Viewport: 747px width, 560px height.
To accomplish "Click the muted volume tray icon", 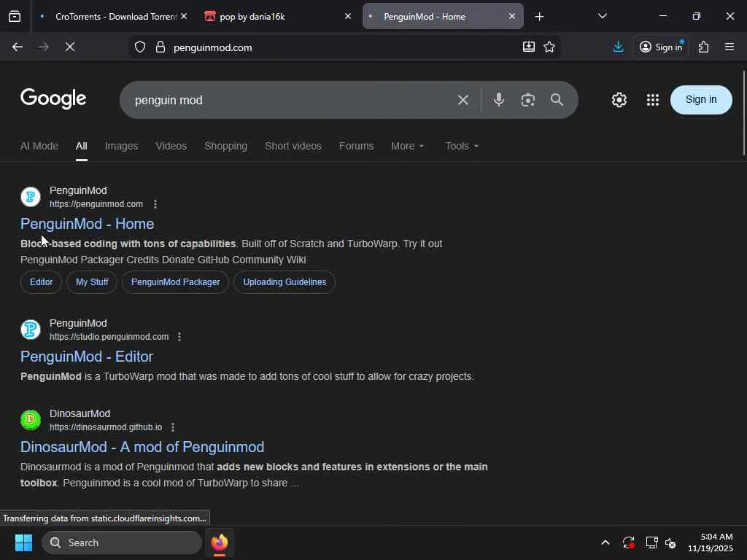I will point(670,542).
